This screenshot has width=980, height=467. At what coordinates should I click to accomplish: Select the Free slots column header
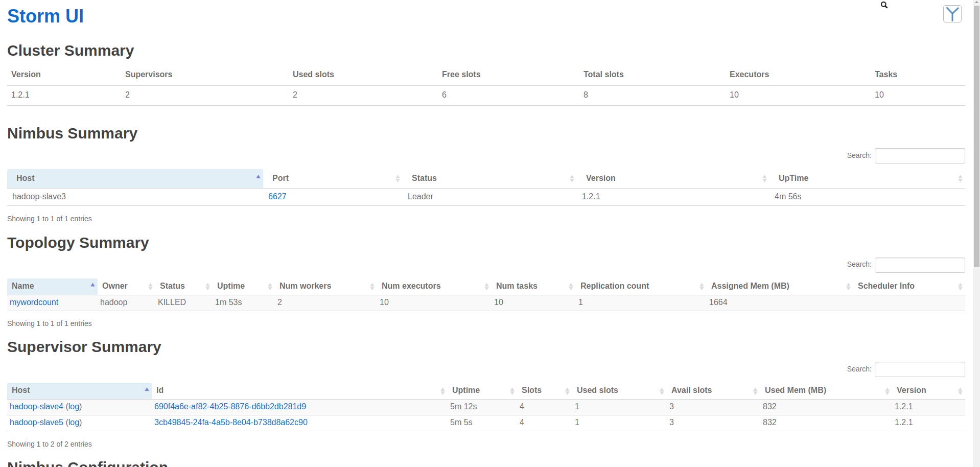point(461,75)
